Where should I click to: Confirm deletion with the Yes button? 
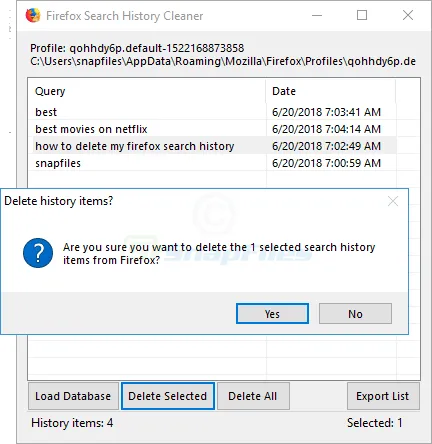[x=272, y=313]
